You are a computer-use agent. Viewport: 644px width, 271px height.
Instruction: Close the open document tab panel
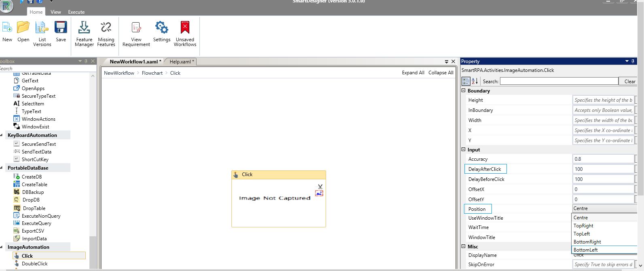click(x=453, y=62)
